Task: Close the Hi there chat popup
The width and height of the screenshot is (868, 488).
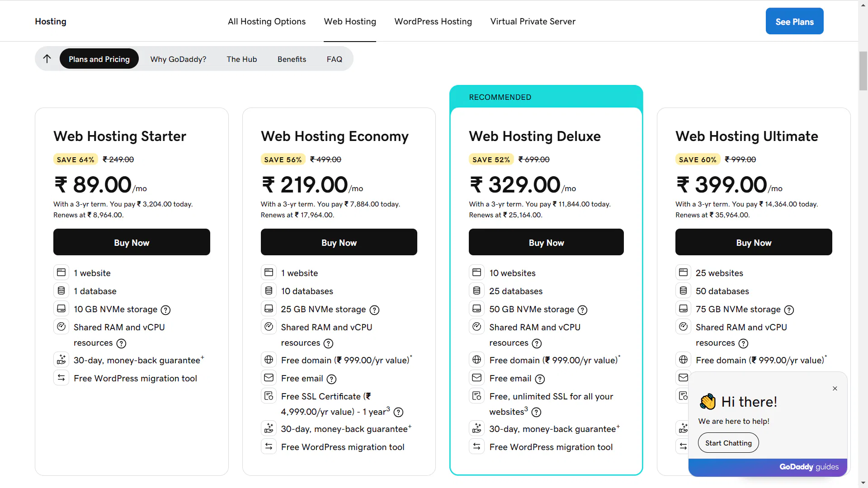Action: 835,389
